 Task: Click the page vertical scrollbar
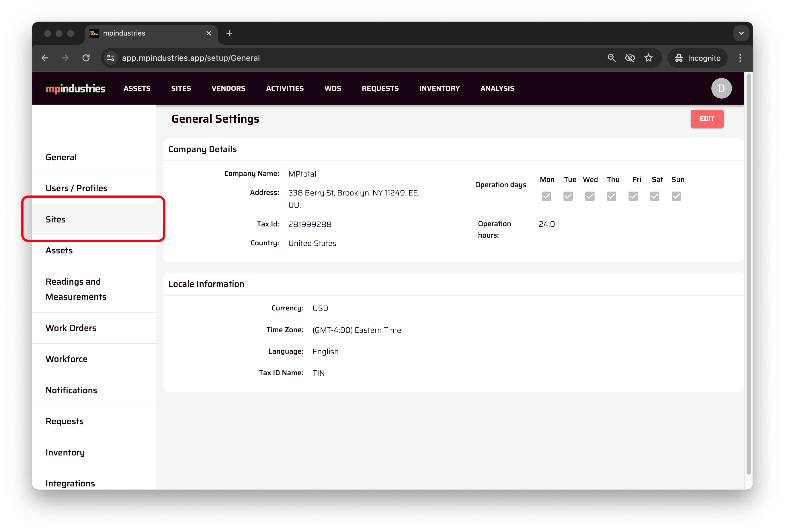(748, 274)
